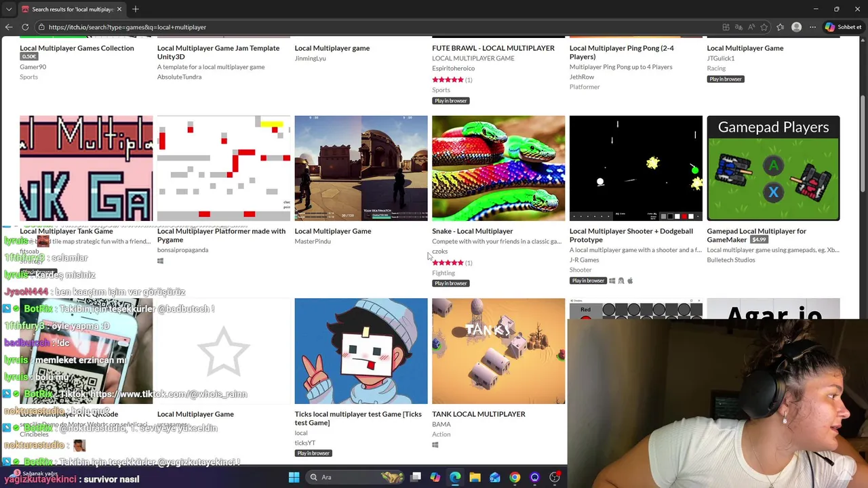
Task: Visit author bonsaipropaganda's profile
Action: click(x=182, y=250)
